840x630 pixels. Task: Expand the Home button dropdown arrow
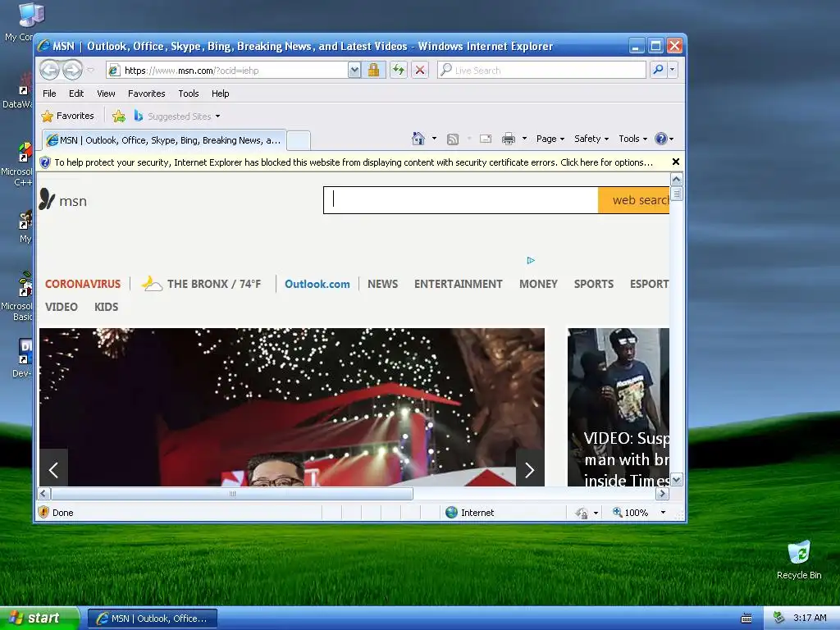point(434,139)
